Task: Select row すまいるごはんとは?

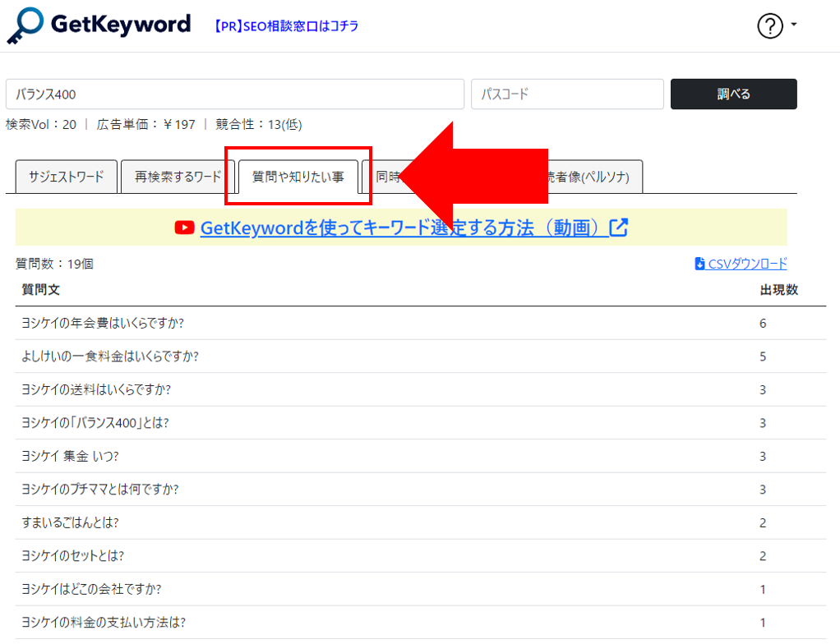Action: click(x=421, y=522)
